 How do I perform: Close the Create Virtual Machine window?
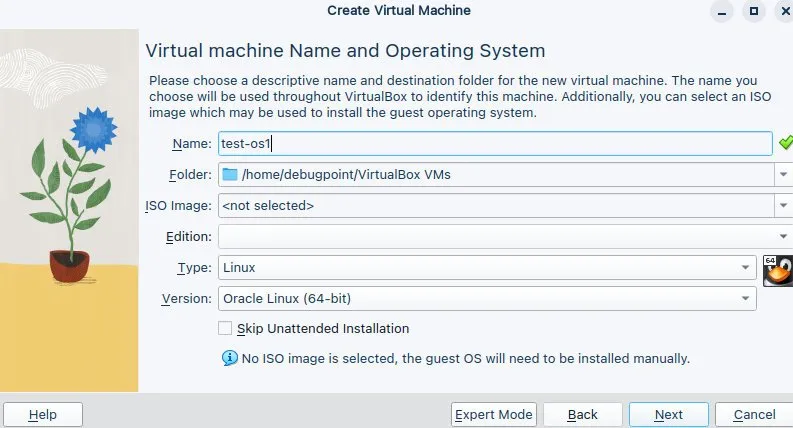pyautogui.click(x=785, y=11)
